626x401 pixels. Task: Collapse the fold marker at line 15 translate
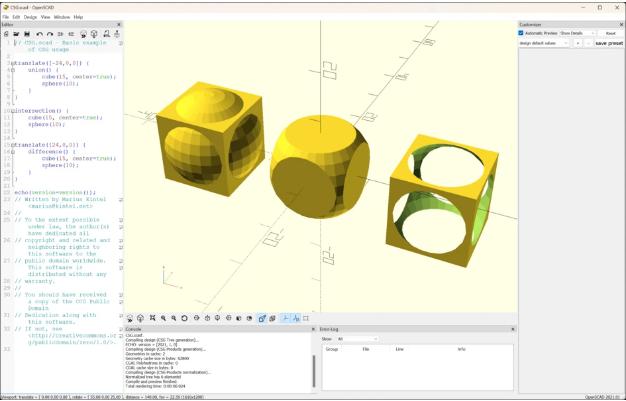12,145
